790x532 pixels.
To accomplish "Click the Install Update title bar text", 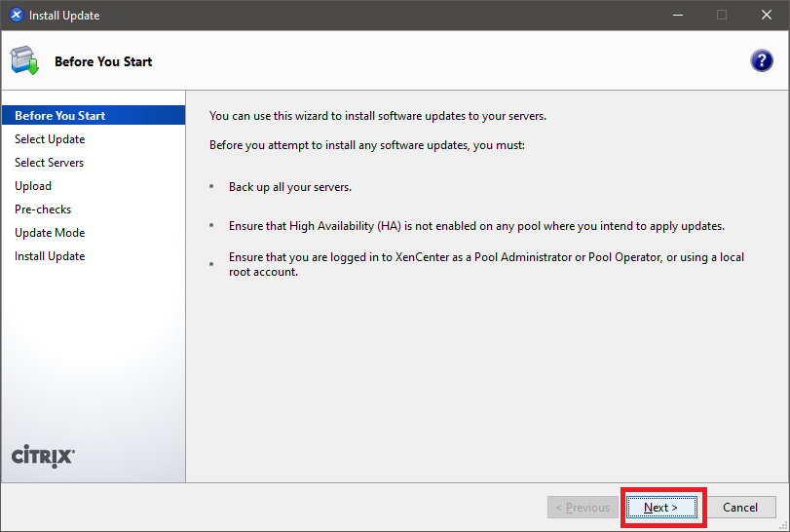I will pos(64,16).
